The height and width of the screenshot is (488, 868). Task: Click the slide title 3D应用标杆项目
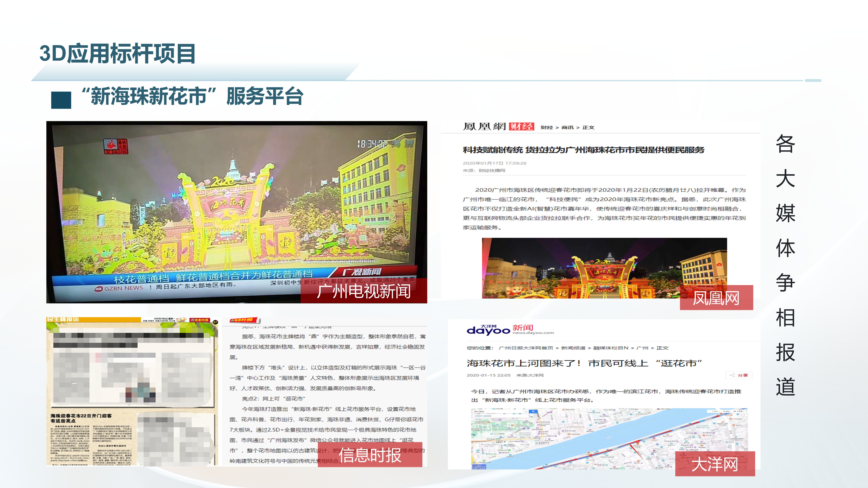[x=118, y=54]
